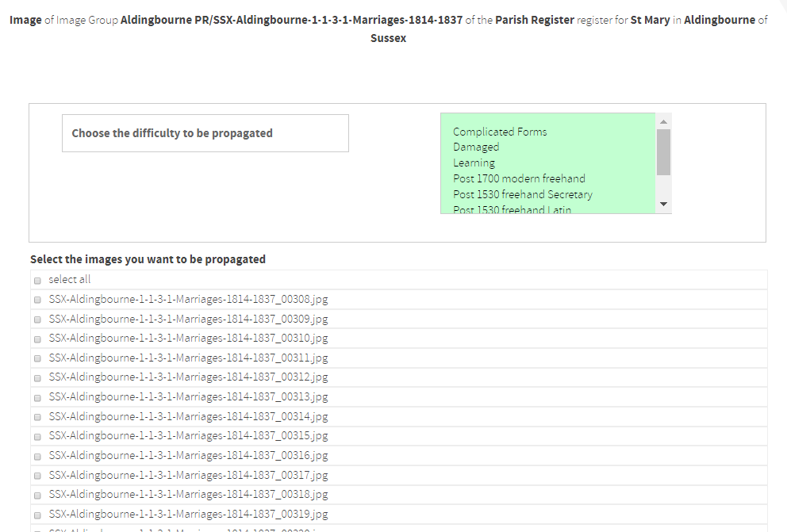Select Learning difficulty option
787x532 pixels.
474,163
